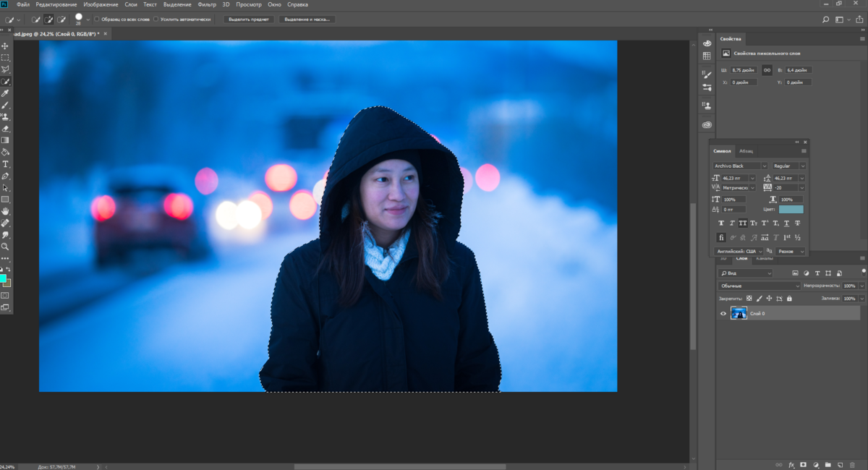868x470 pixels.
Task: Check 'Образец со всех слоев' checkbox
Action: coord(97,20)
